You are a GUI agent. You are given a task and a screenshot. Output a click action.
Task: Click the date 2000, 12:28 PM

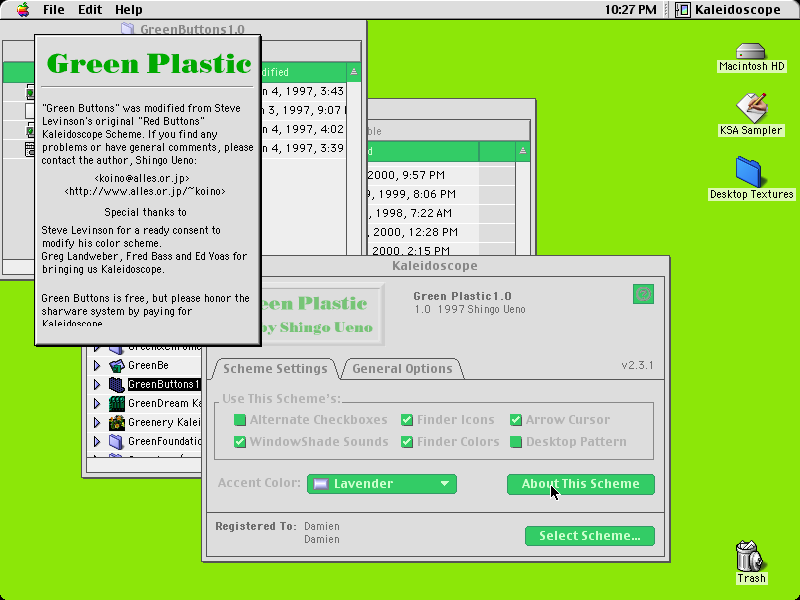pos(415,232)
